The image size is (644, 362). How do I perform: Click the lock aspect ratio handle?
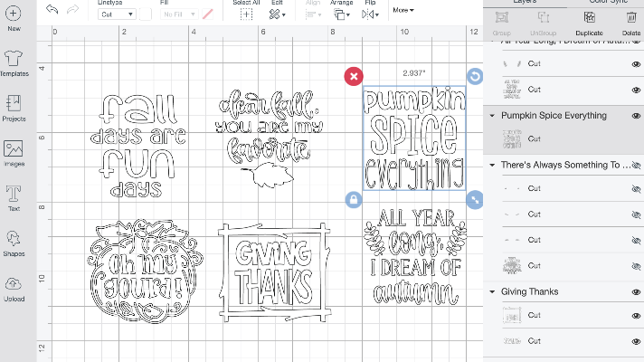354,199
